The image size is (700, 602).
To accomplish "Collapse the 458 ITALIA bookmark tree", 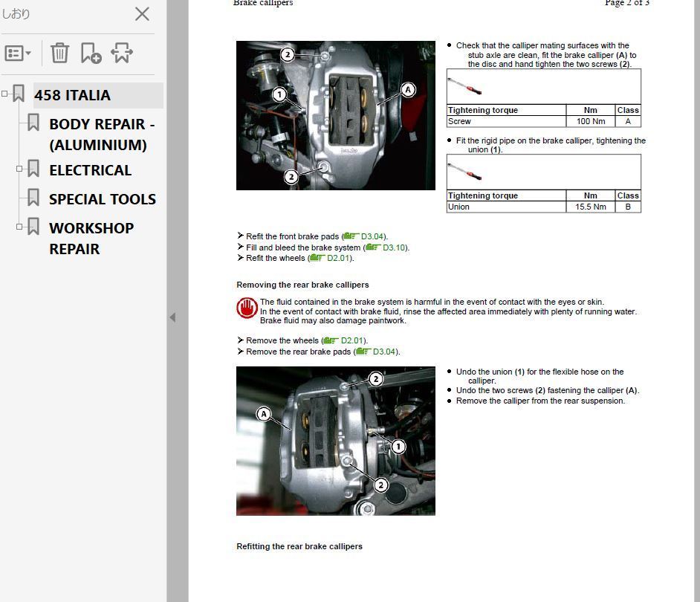I will tap(4, 94).
